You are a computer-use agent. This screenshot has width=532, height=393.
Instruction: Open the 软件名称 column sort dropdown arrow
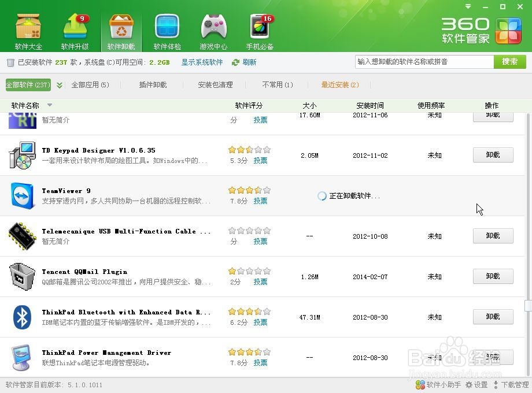[x=50, y=105]
